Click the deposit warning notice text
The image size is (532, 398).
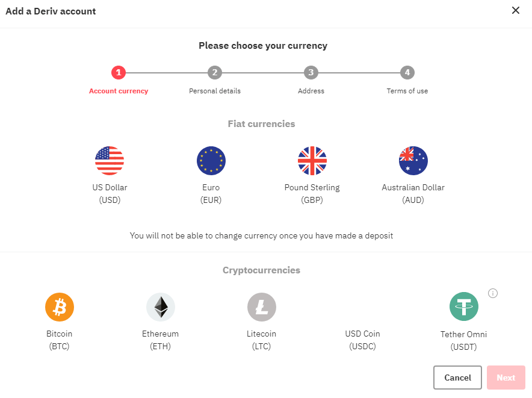(x=261, y=235)
